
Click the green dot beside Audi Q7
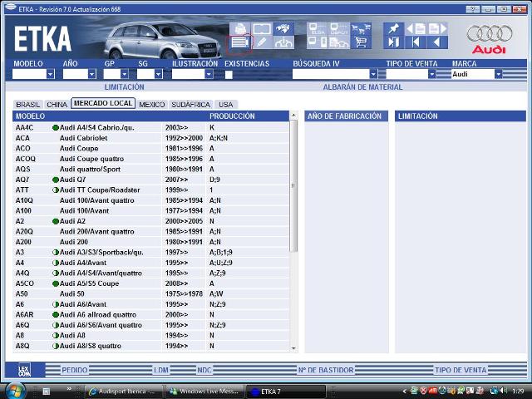point(56,180)
